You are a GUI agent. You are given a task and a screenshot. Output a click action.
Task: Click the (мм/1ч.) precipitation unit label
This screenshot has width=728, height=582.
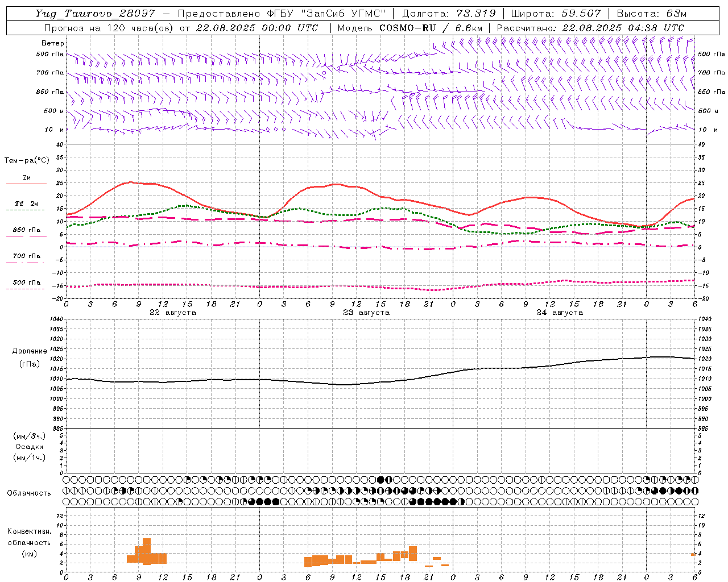30,458
